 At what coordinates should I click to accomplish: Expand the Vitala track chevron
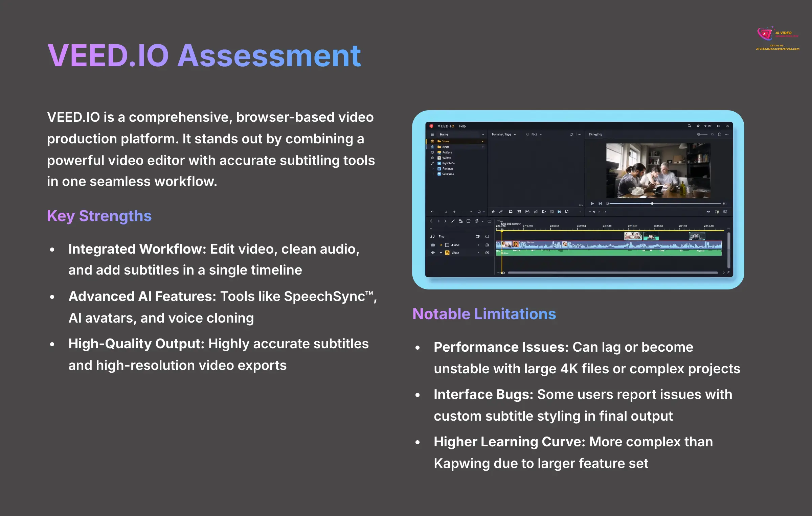pyautogui.click(x=478, y=253)
